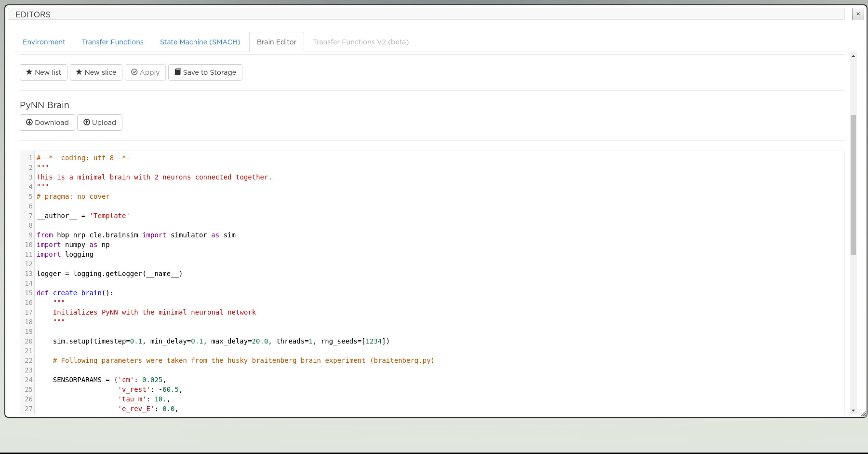Save brain to Storage
The height and width of the screenshot is (454, 868).
[205, 72]
